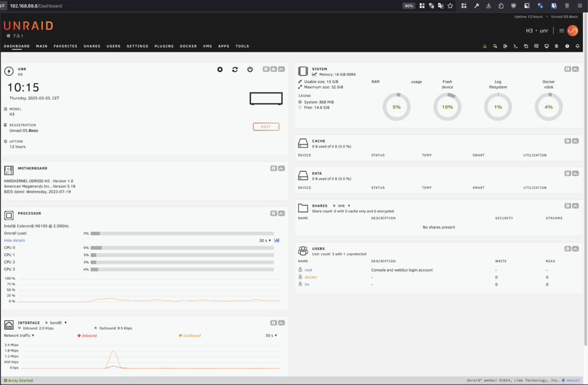Viewport: 588px width, 385px height.
Task: Open the Tools tab
Action: pyautogui.click(x=242, y=46)
